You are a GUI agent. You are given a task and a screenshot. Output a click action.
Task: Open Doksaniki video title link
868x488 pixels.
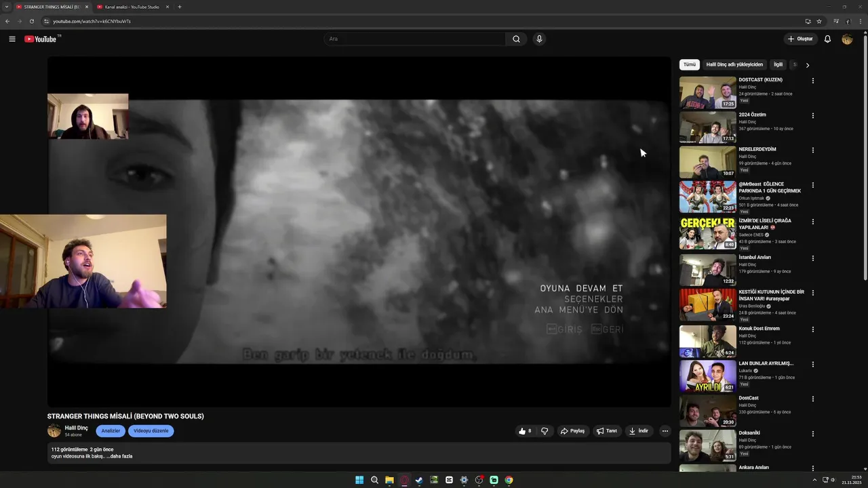[x=749, y=432]
